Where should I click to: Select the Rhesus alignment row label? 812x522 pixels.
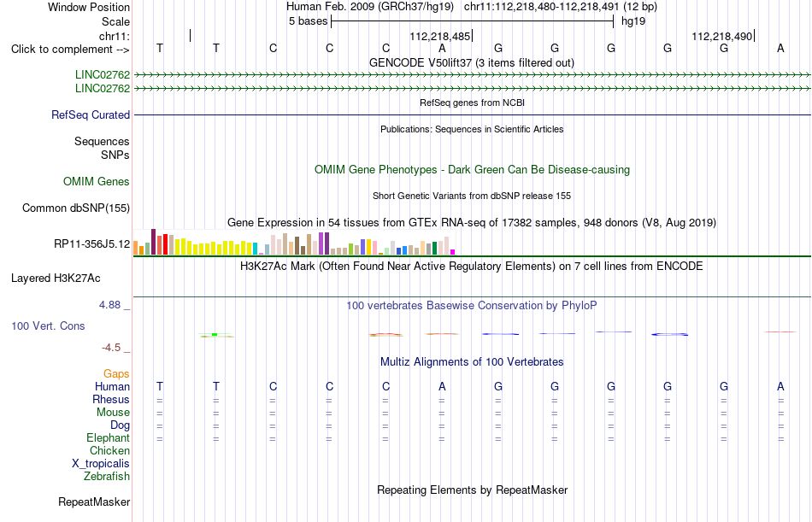coord(111,399)
